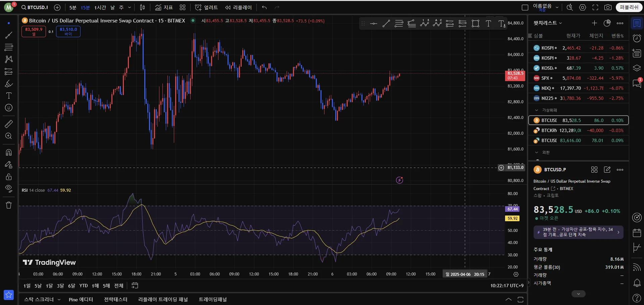Switch to the 5분 timeframe
The width and height of the screenshot is (644, 305).
tap(73, 7)
